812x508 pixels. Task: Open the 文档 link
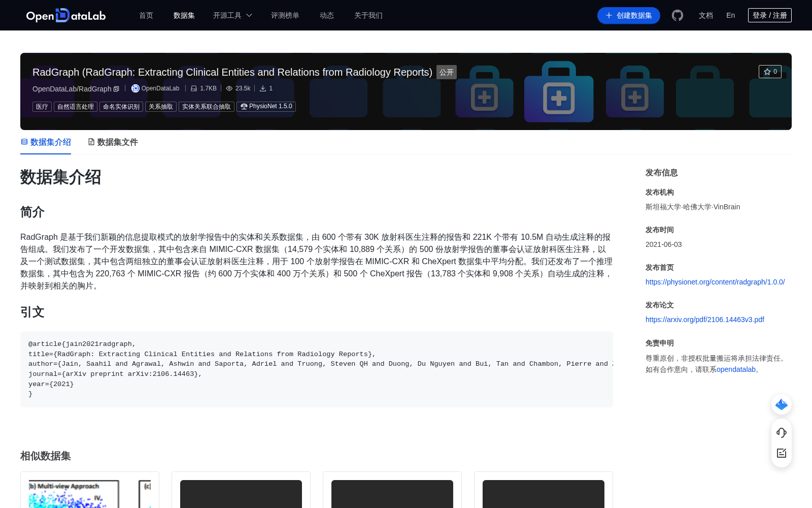706,15
